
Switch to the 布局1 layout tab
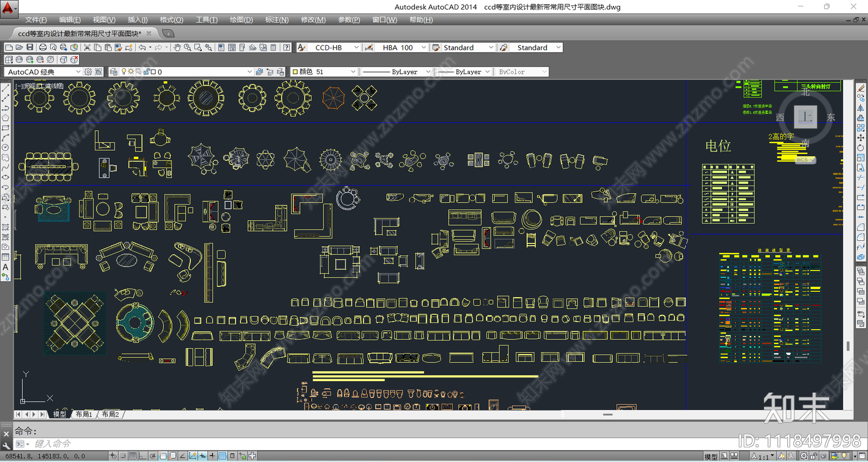click(84, 414)
